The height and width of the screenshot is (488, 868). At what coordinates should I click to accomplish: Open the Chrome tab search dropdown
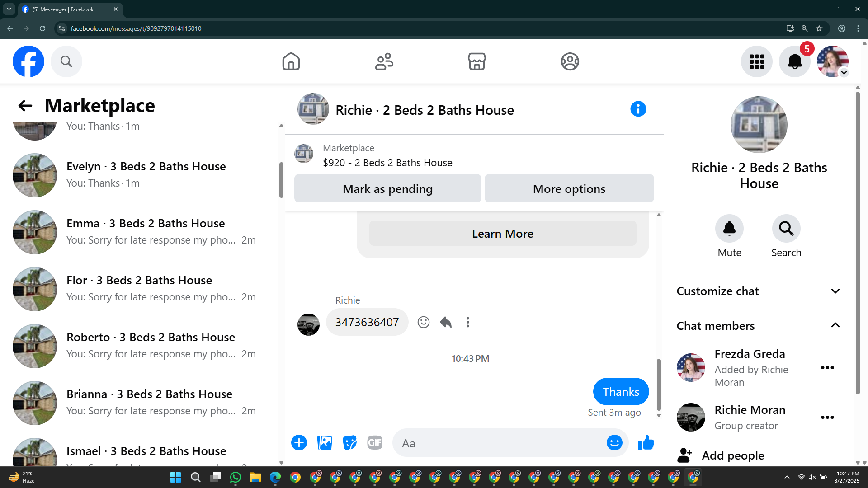(x=9, y=9)
